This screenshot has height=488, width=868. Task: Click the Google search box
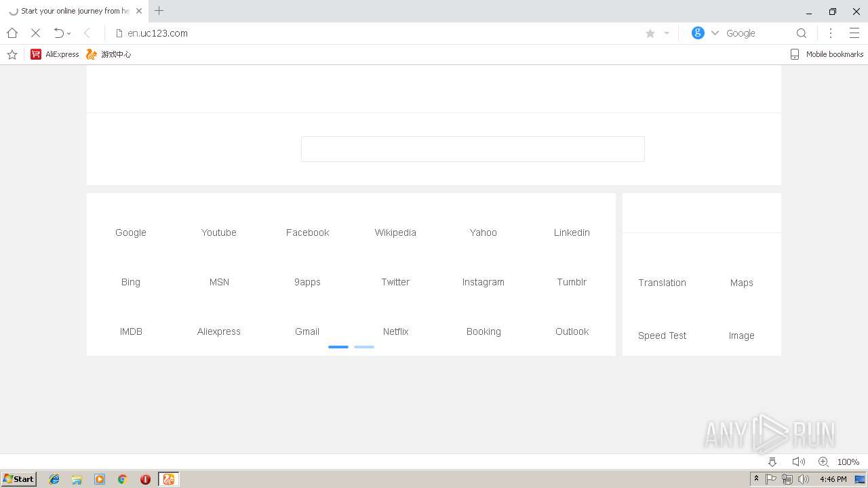pos(756,33)
